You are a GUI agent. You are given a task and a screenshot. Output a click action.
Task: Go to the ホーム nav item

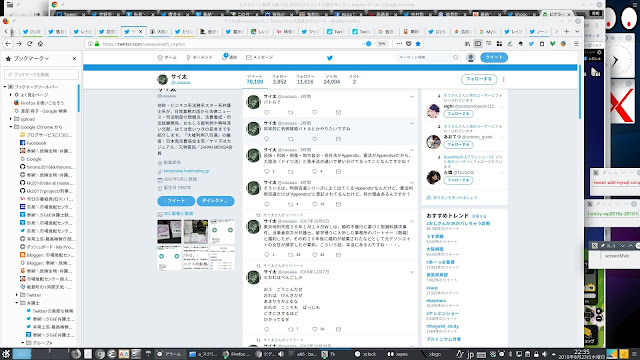pos(167,58)
